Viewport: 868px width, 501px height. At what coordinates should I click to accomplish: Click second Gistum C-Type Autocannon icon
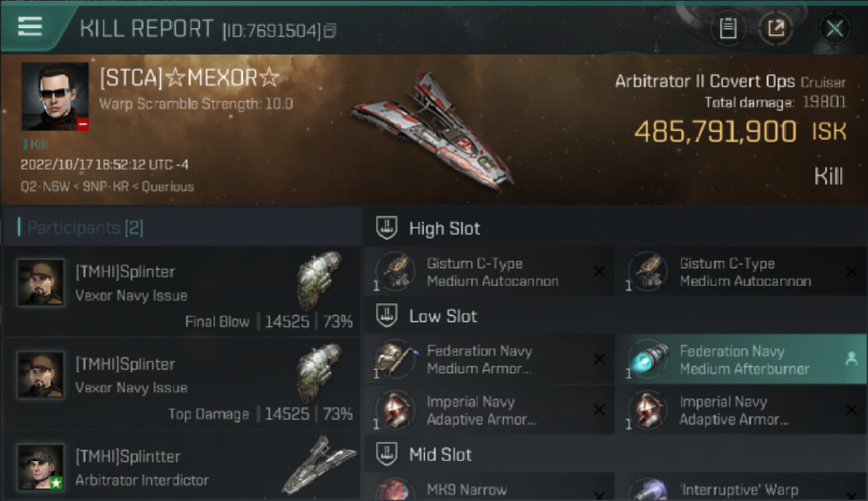coord(648,272)
